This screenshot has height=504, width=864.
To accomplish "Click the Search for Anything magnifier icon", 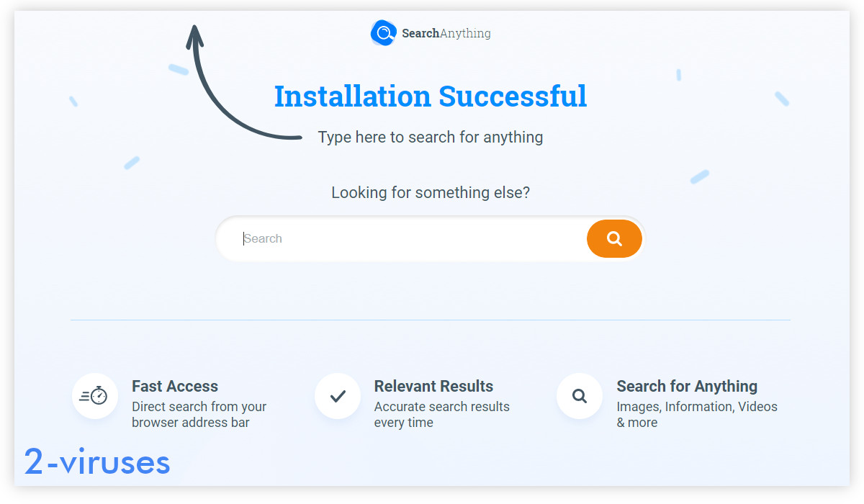I will pos(580,395).
